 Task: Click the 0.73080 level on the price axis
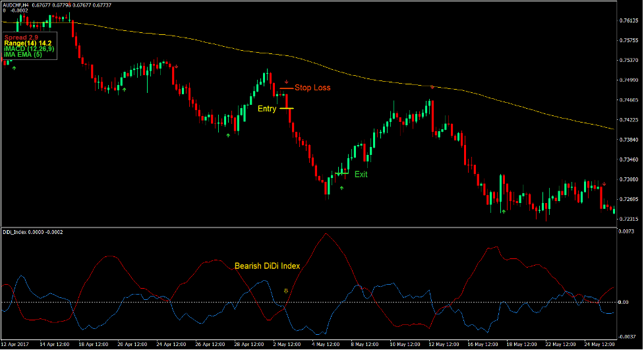(x=628, y=179)
